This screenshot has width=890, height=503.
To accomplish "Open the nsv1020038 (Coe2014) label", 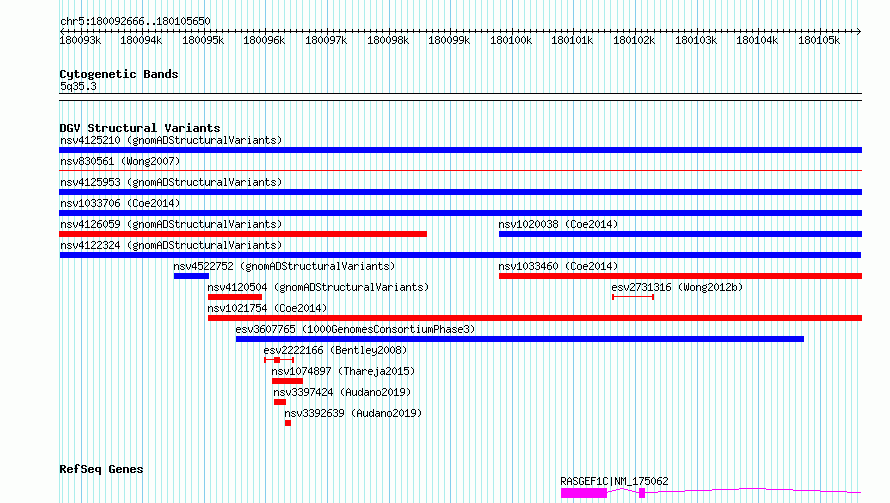I will point(558,224).
